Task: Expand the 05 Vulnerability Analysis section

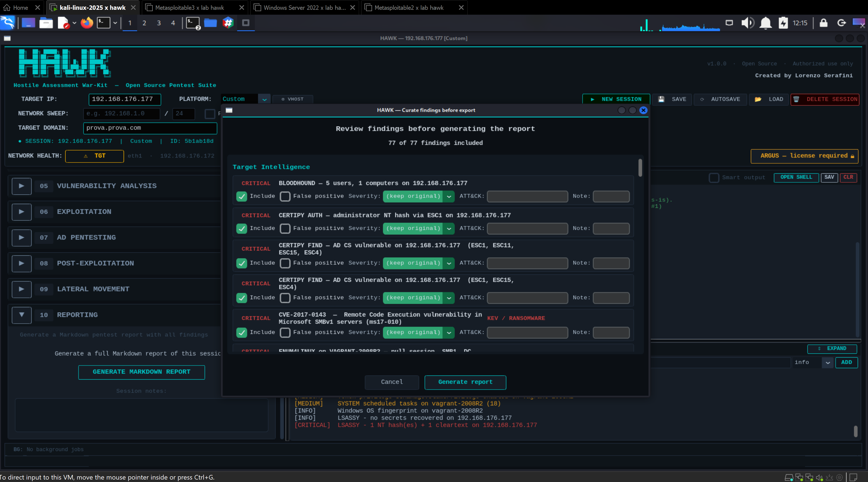Action: tap(21, 186)
